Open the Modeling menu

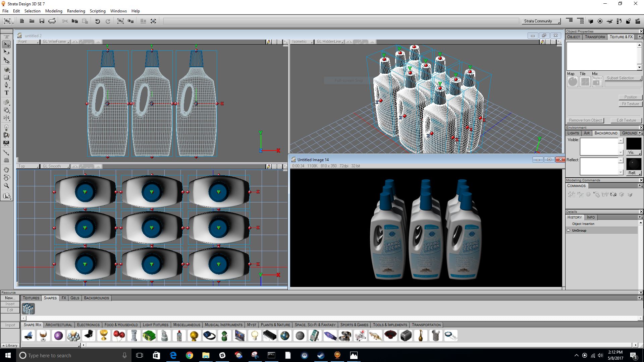point(53,11)
